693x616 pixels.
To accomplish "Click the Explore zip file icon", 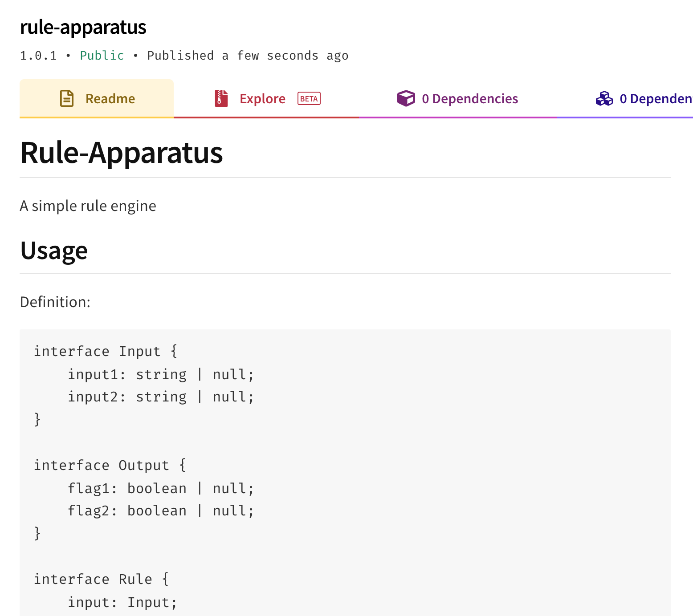I will click(x=221, y=98).
